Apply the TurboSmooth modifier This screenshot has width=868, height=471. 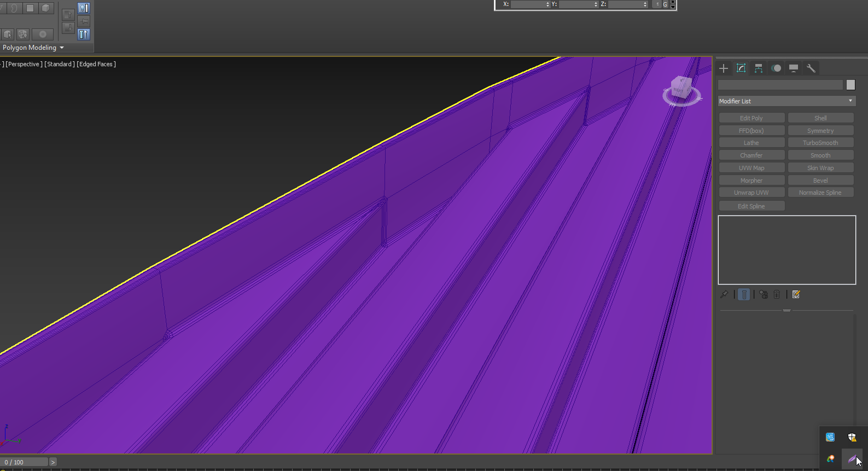[820, 143]
